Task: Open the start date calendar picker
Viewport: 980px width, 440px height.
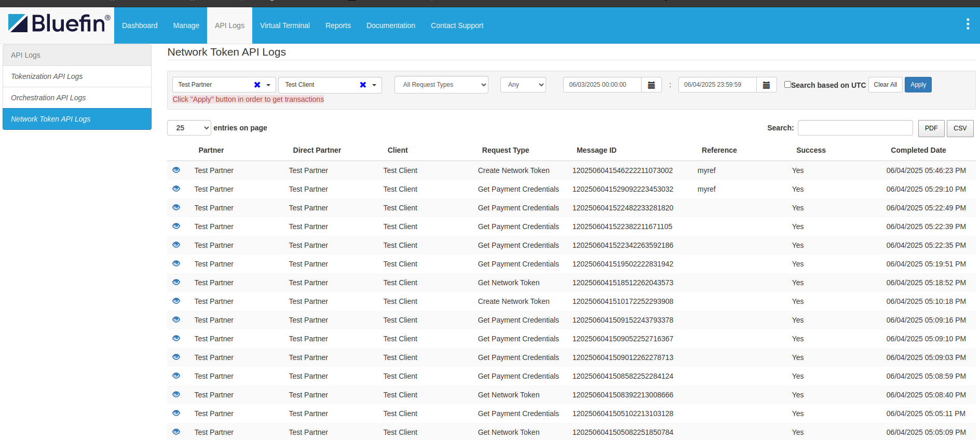Action: pyautogui.click(x=651, y=85)
